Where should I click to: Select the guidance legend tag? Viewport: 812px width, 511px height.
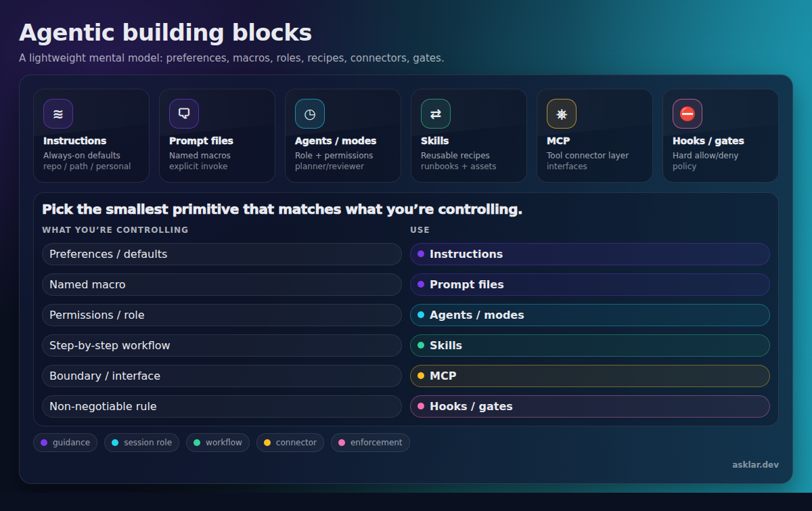[65, 443]
